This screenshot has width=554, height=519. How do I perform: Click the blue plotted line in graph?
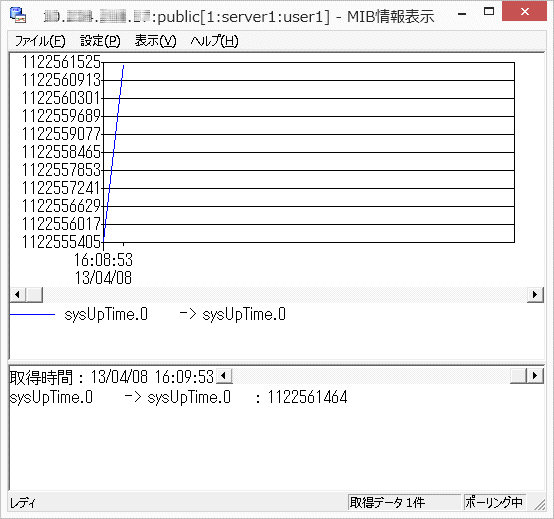[114, 152]
